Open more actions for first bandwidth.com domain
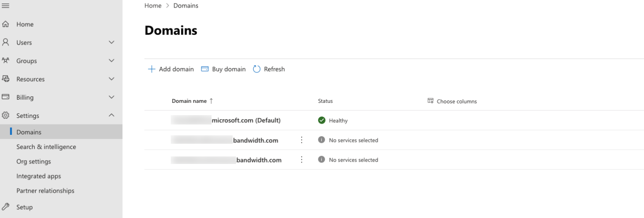644x218 pixels. tap(302, 140)
